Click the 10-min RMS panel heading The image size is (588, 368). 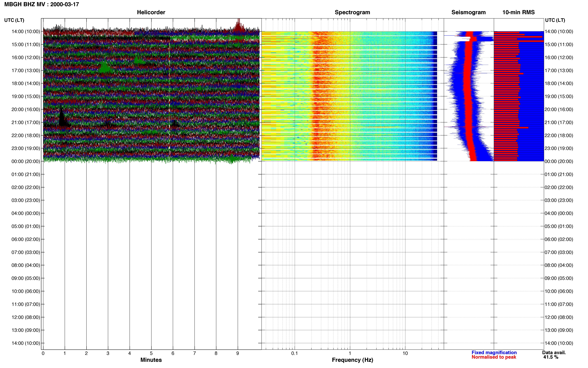coord(518,12)
